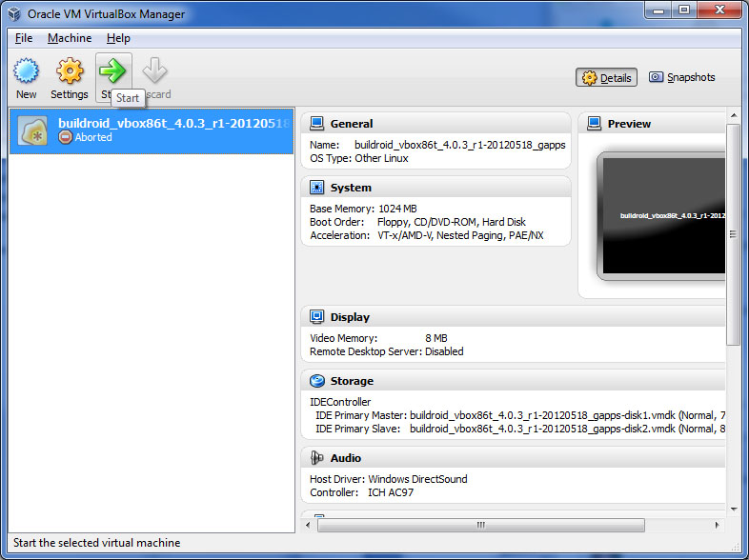Click the horizontal scrollbar right arrow
The height and width of the screenshot is (560, 749).
tap(717, 525)
